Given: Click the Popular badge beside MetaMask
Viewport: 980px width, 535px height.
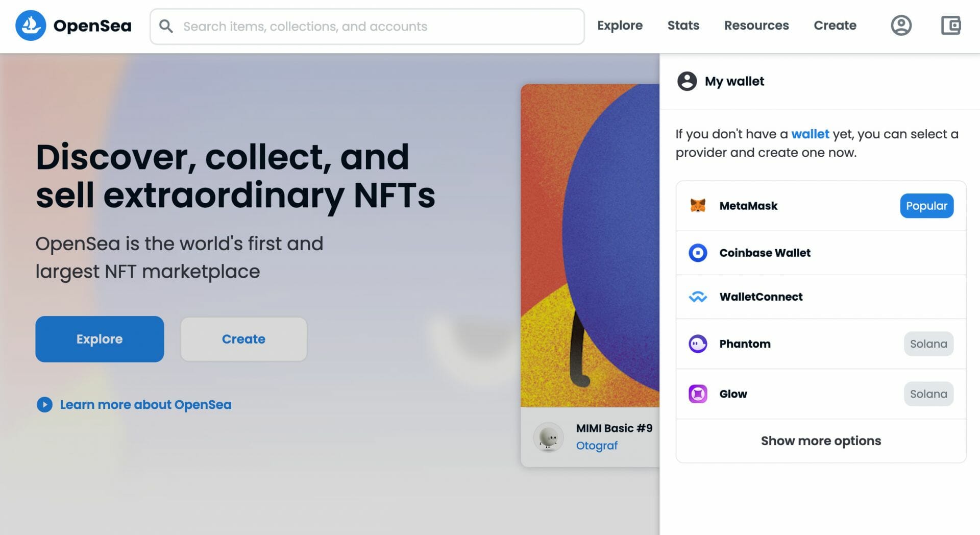Looking at the screenshot, I should [926, 206].
